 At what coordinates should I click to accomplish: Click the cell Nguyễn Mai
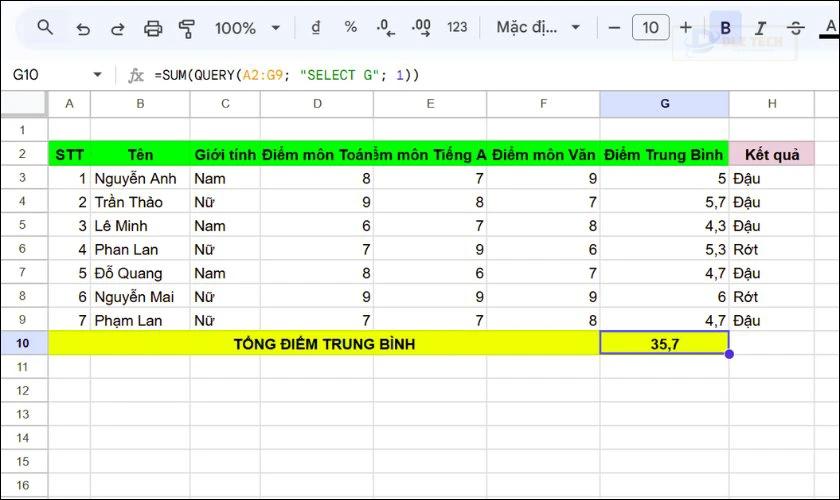tap(140, 296)
